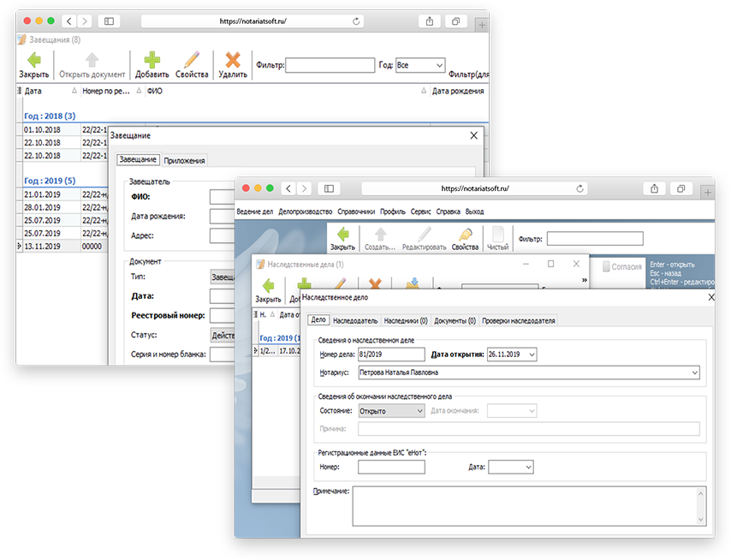731x560 pixels.
Task: Open Ведение дел menu
Action: coord(254,211)
